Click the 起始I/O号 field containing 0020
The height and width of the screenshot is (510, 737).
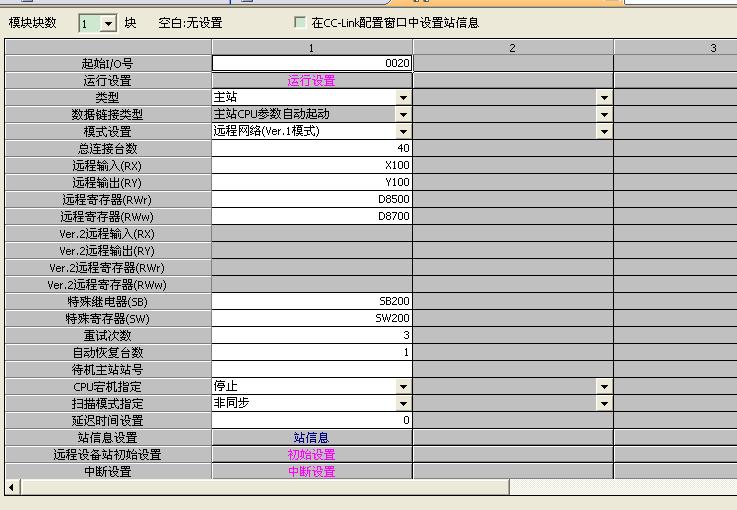(x=311, y=63)
